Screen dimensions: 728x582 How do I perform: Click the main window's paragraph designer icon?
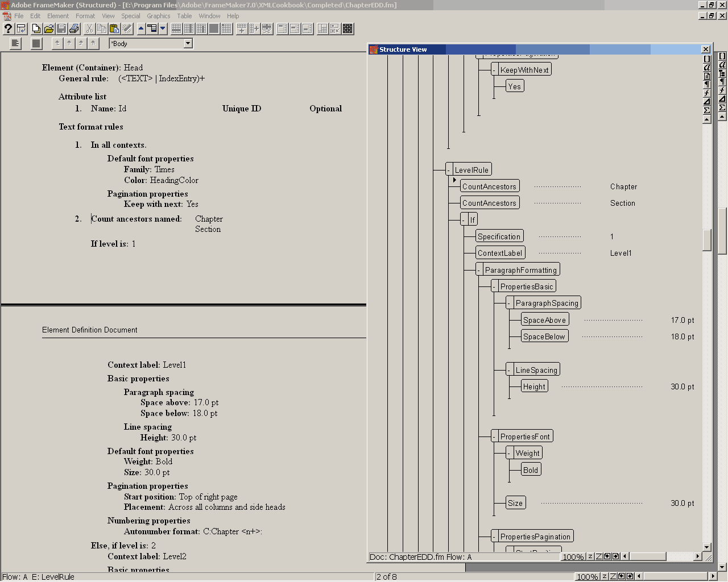(722, 82)
